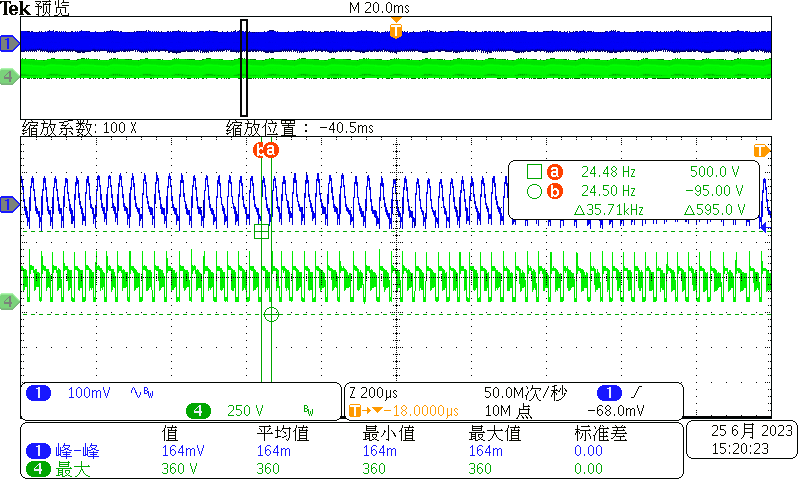Select channel 1 marker in overview
800x480 pixels.
coord(9,44)
